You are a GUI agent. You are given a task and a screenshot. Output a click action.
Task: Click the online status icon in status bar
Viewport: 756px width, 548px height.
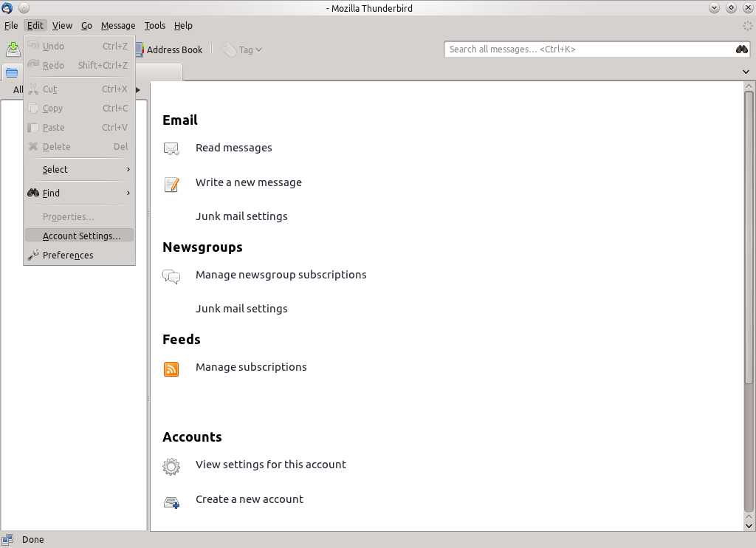[7, 540]
